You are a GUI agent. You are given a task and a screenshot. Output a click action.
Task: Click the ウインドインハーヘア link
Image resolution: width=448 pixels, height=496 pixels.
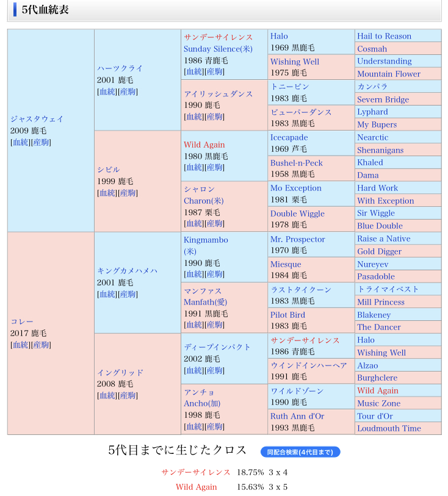tap(309, 365)
